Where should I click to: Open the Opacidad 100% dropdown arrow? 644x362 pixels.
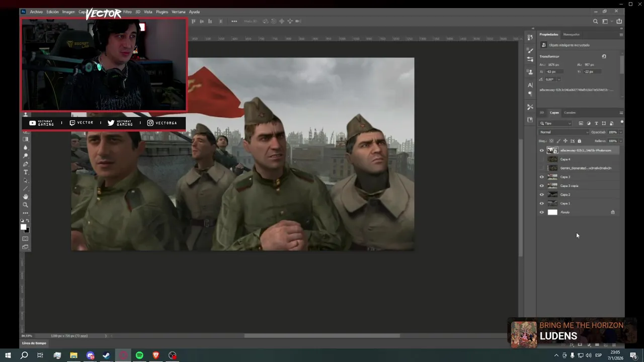point(620,132)
